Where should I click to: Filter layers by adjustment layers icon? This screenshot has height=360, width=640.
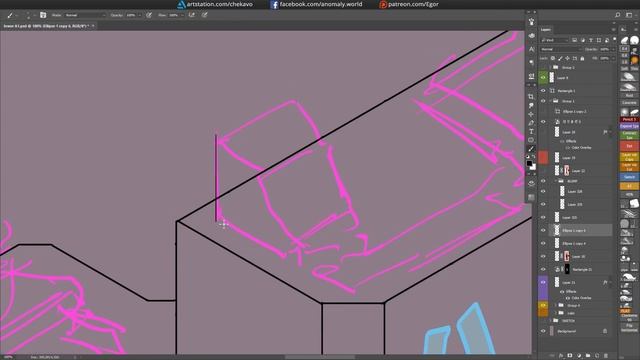582,40
